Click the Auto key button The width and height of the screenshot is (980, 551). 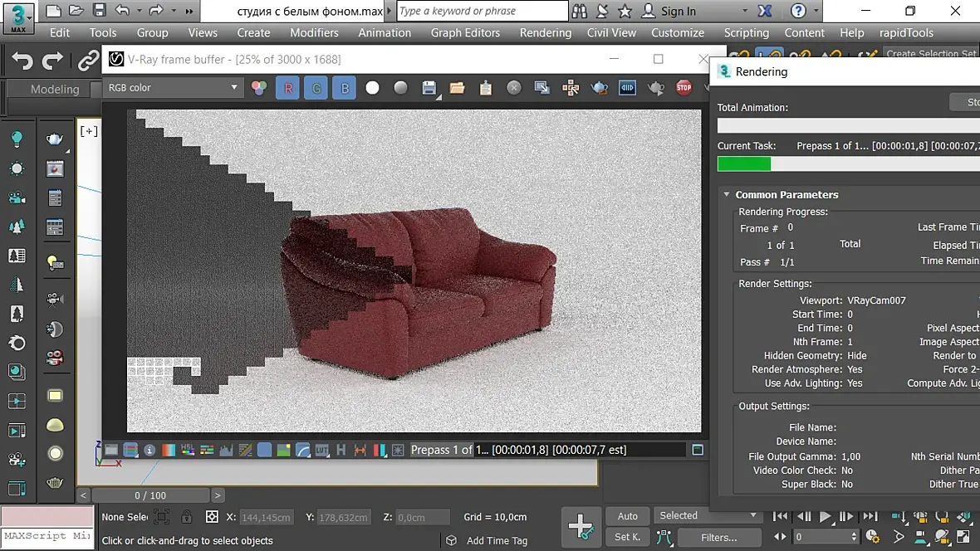click(627, 516)
